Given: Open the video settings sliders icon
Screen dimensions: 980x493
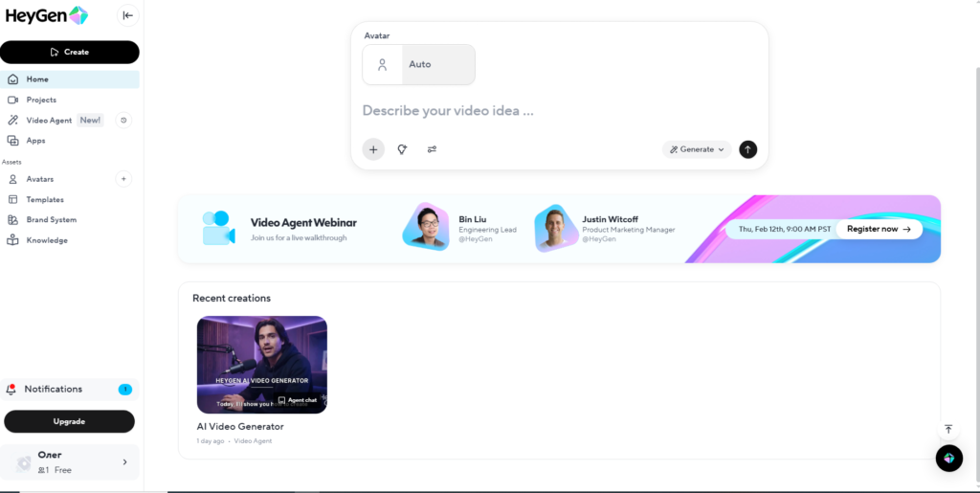Looking at the screenshot, I should [432, 149].
